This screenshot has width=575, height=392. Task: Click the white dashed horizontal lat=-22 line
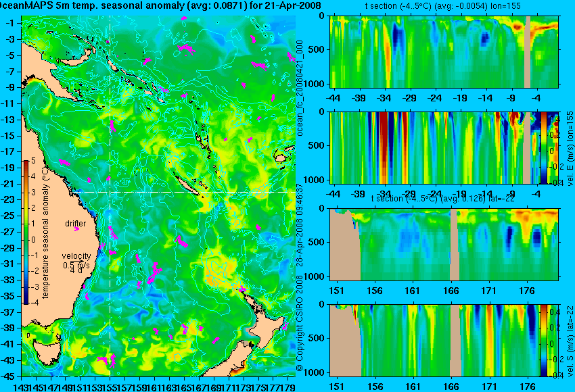pyautogui.click(x=183, y=192)
